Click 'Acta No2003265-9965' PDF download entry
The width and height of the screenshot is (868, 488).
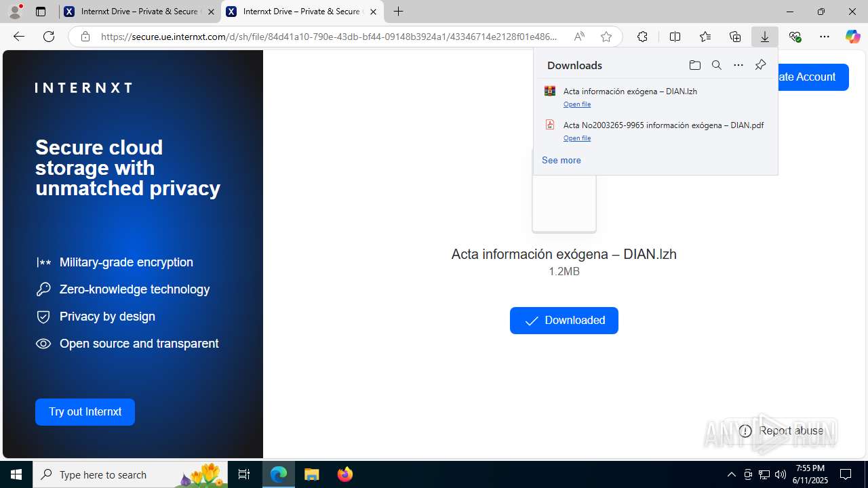click(655, 131)
